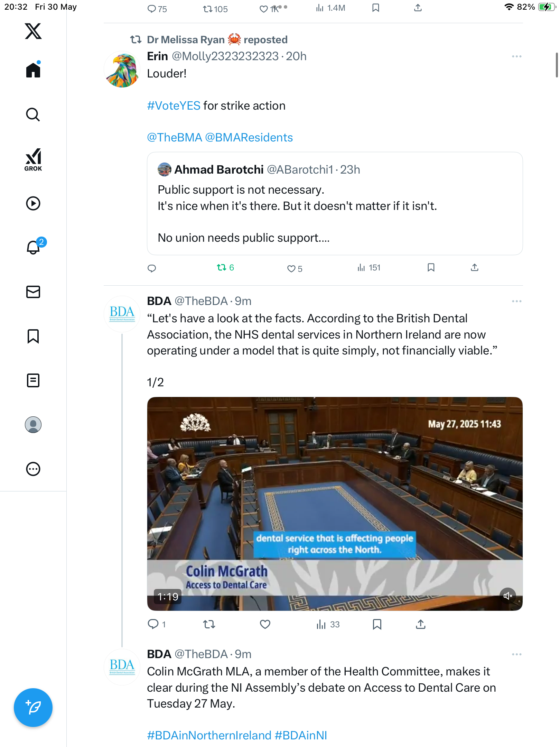
Task: Open Messages envelope icon
Action: pos(33,292)
